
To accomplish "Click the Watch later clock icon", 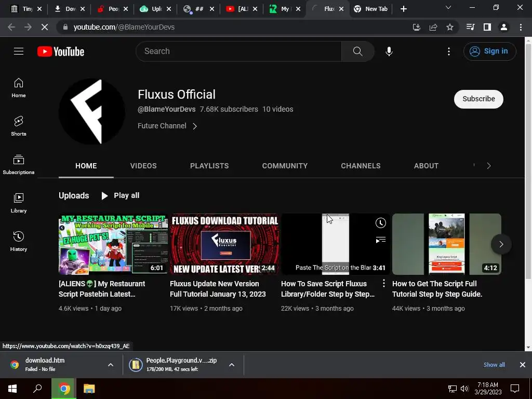I will pos(380,223).
